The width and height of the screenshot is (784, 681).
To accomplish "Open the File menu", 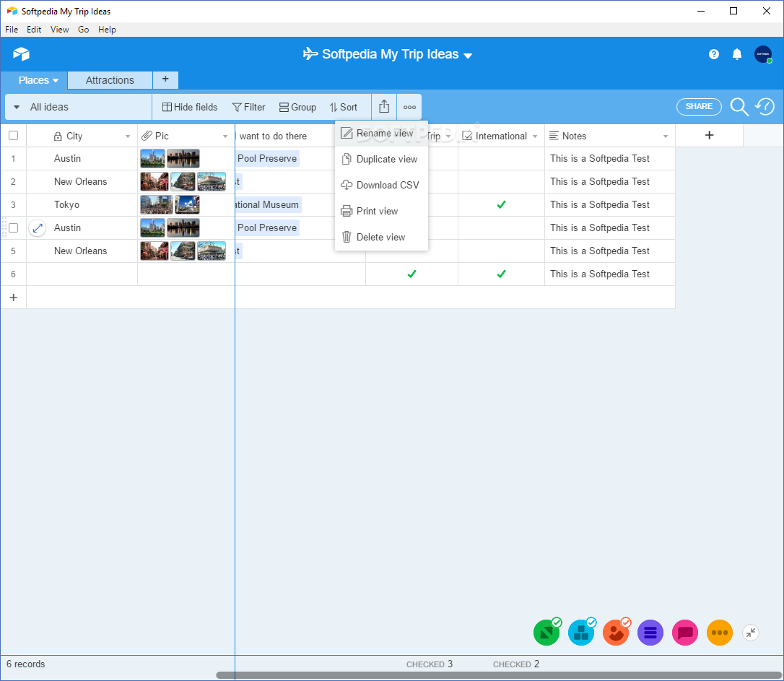I will tap(12, 30).
